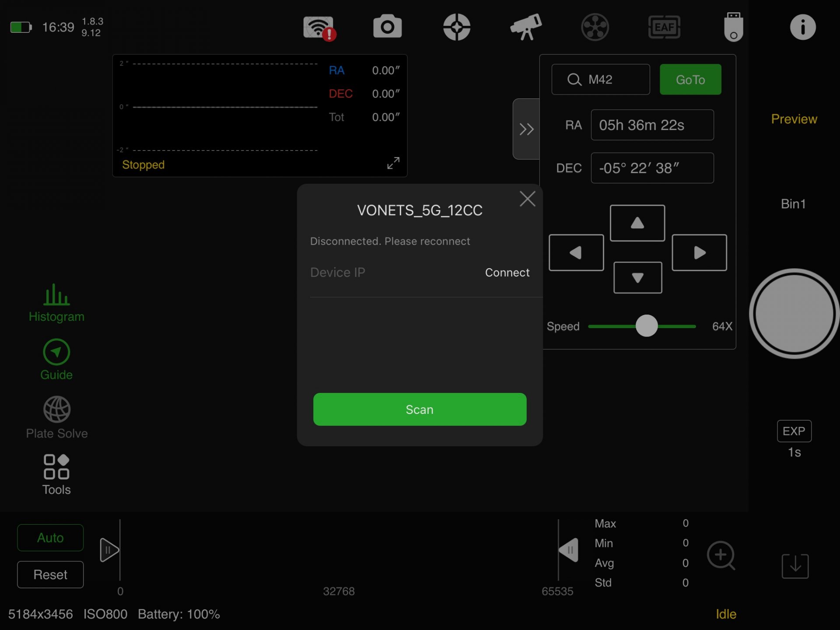Click the green Scan button
Screen dimensions: 840x630
coord(420,409)
